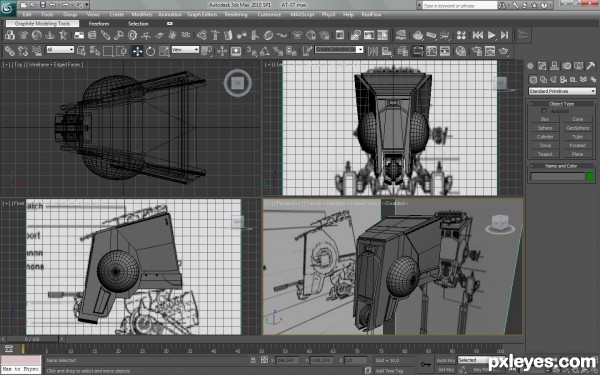Open the Rendered Frame Window icon

(490, 51)
